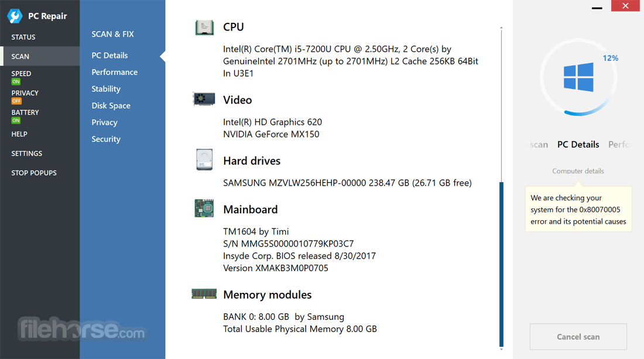
Task: Click the PC Repair title text
Action: (x=47, y=16)
